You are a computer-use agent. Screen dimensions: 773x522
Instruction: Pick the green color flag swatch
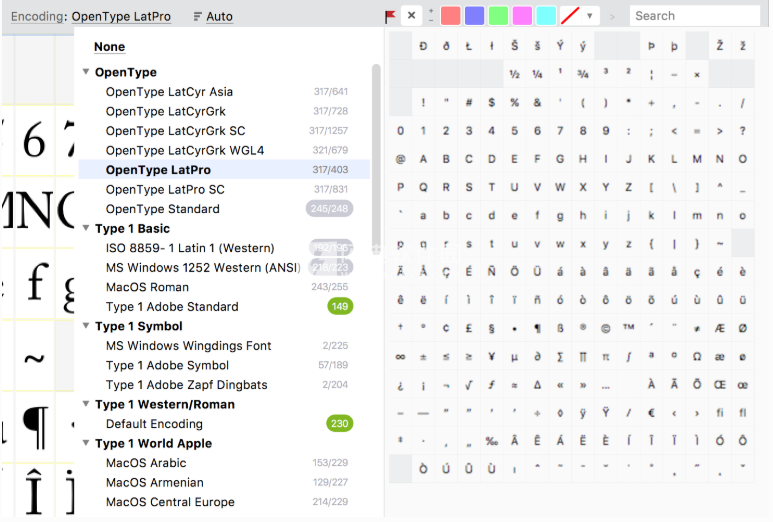tap(498, 16)
